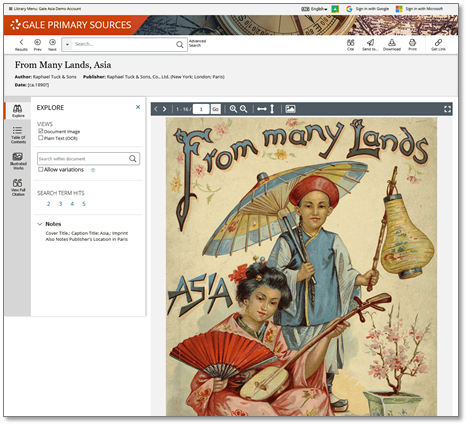Open the Illustrated Works tab
Viewport: 468px width, 426px height.
point(18,161)
